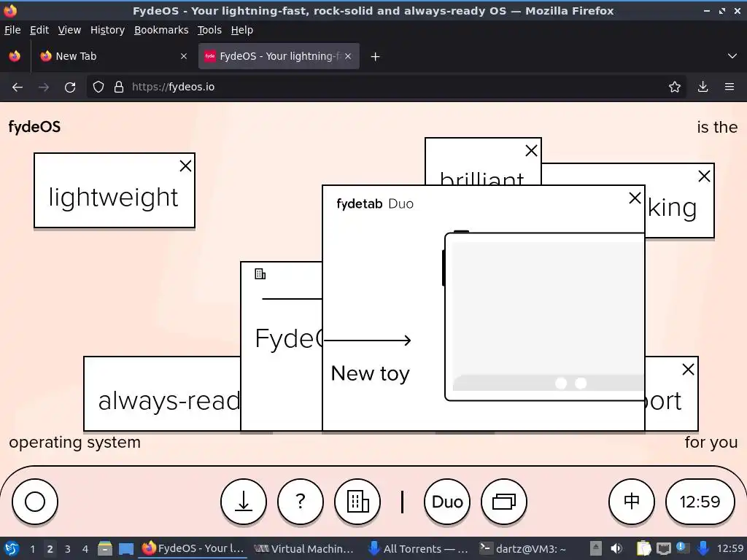The height and width of the screenshot is (560, 747).
Task: Close the card ending in 'king'
Action: [x=704, y=176]
